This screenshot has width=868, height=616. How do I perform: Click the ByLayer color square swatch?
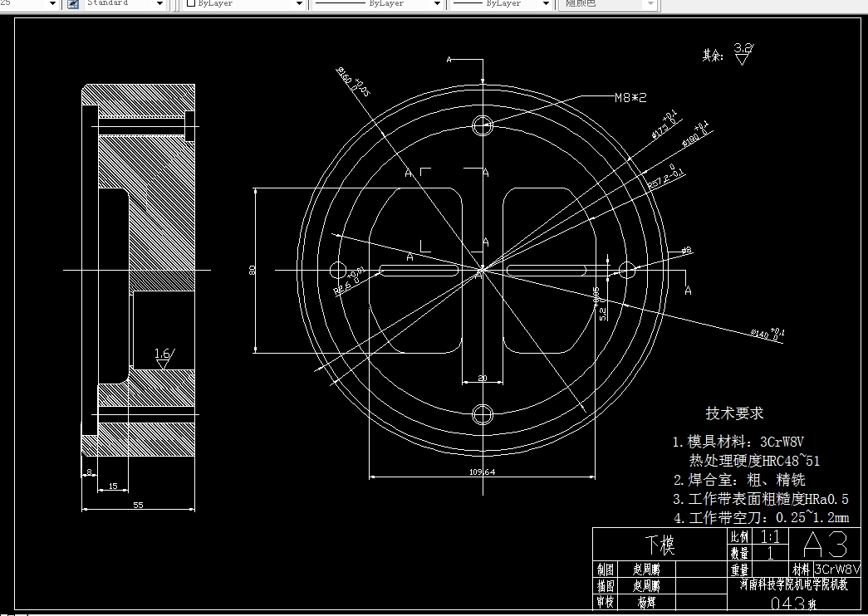(192, 3)
